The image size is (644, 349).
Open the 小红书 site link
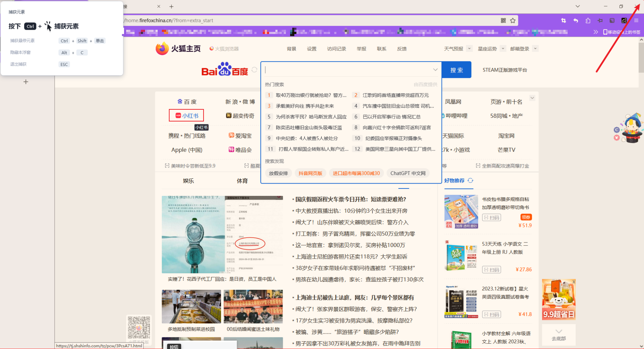[x=187, y=116]
